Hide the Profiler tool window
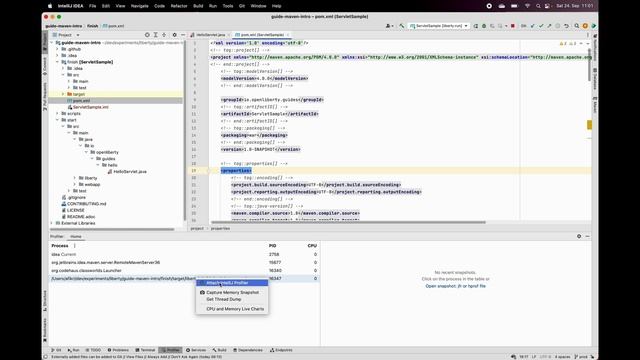The height and width of the screenshot is (360, 640). point(587,236)
